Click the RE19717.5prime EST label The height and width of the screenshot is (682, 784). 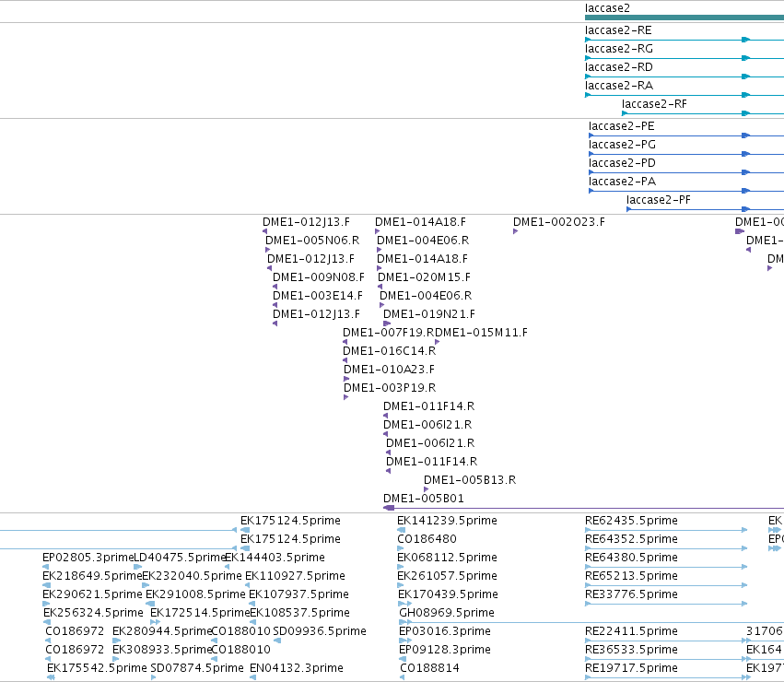tap(631, 668)
